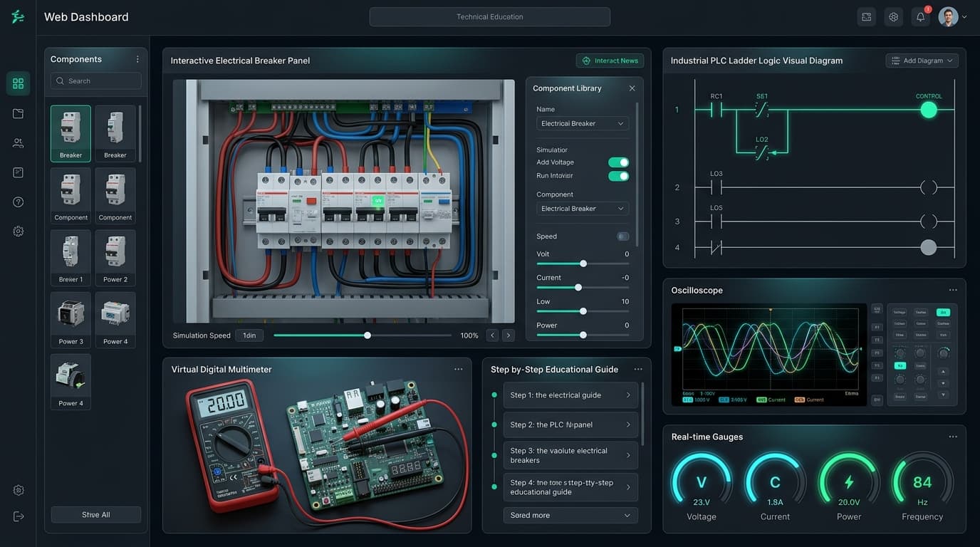
Task: Open the Real-time Gauges three-dot menu
Action: tap(953, 437)
